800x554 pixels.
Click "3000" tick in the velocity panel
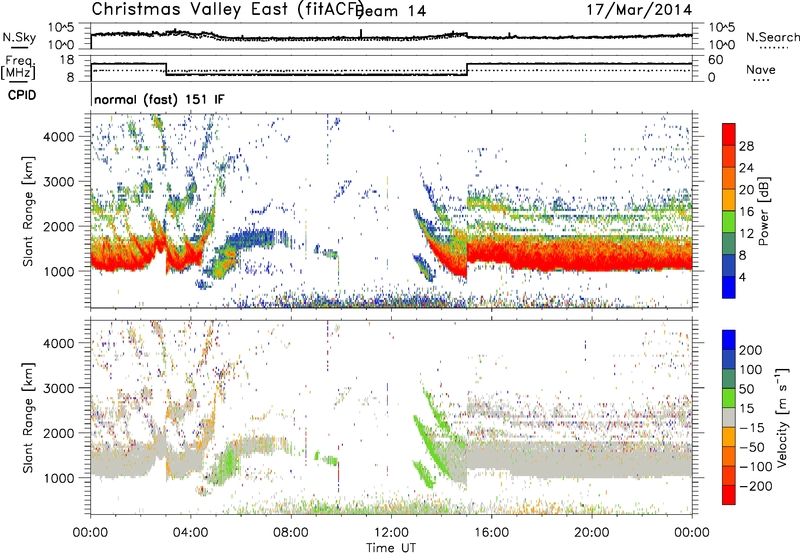[59, 388]
